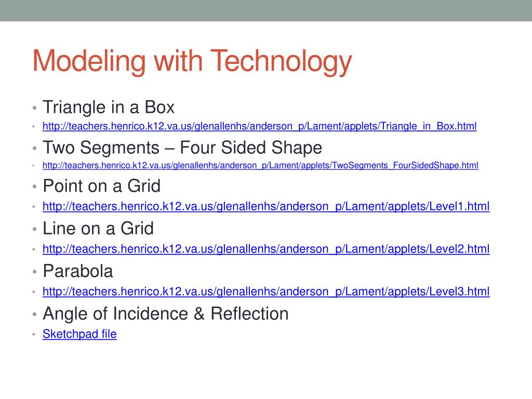Select the Triangle in a Box heading

[x=109, y=107]
